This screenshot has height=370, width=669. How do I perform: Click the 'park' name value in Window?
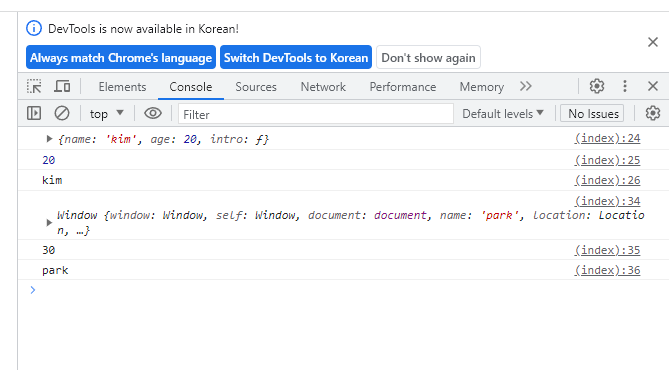point(500,215)
